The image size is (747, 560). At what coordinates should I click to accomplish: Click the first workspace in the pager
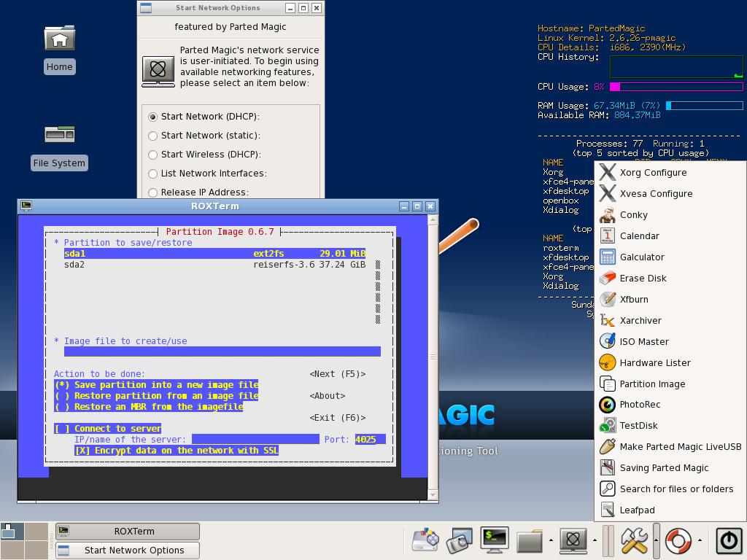(x=12, y=531)
